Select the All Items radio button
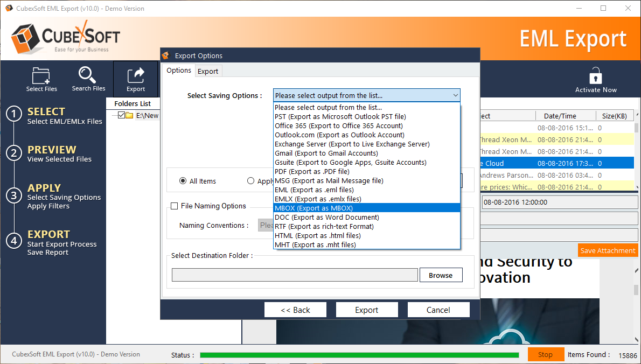Image resolution: width=641 pixels, height=364 pixels. (183, 181)
